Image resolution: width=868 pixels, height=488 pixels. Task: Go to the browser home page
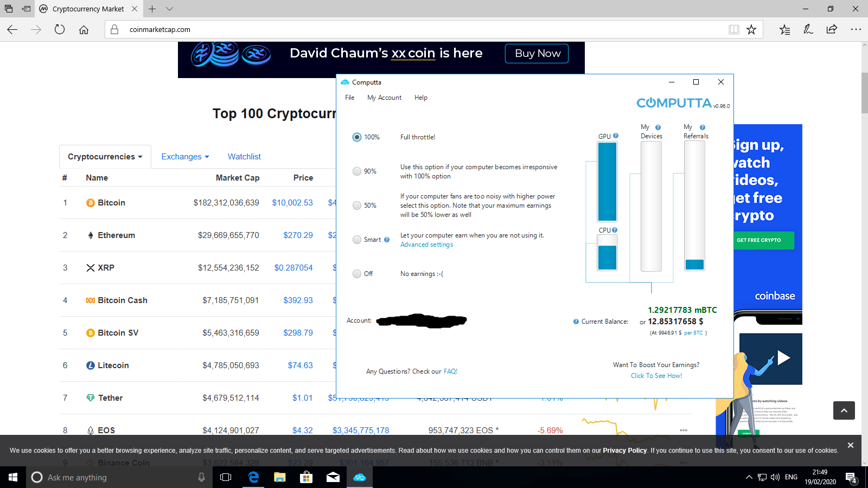(x=84, y=29)
